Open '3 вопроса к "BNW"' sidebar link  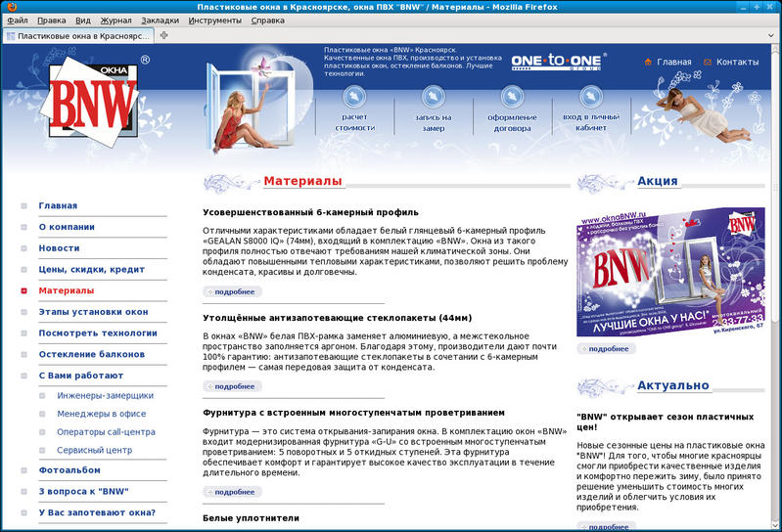click(83, 492)
